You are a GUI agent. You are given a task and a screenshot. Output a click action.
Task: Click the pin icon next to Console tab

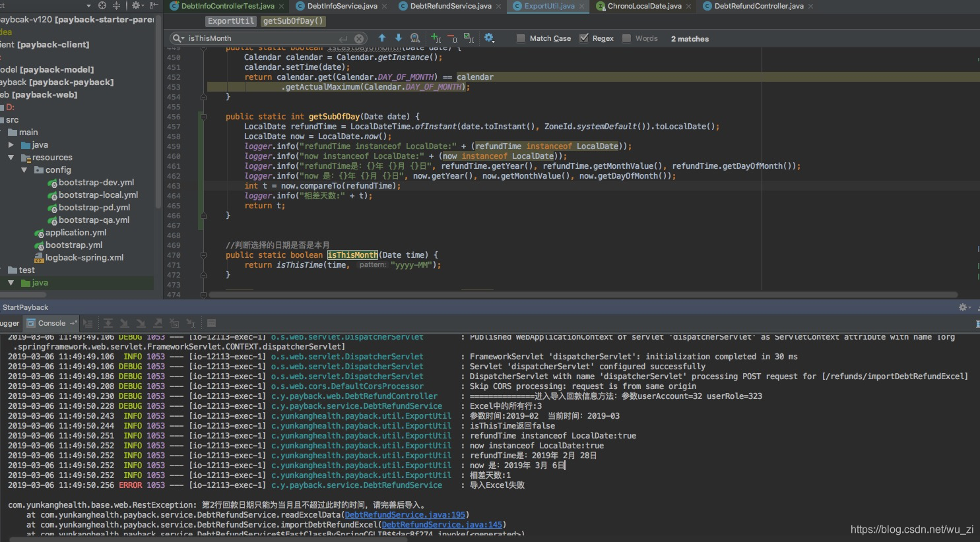(x=73, y=323)
